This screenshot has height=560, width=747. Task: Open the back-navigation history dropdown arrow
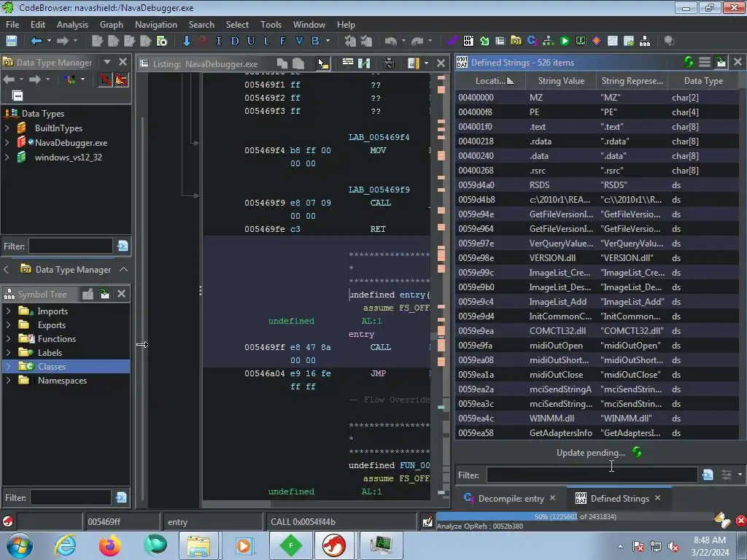coord(49,41)
